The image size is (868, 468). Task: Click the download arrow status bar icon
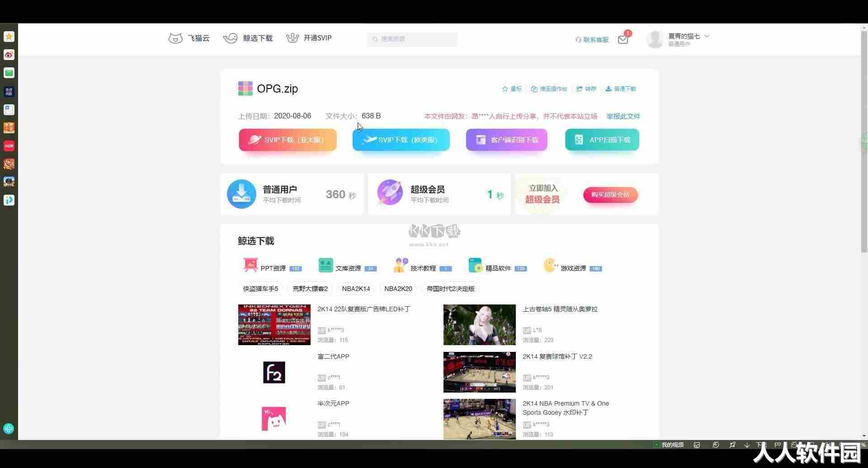[x=747, y=445]
